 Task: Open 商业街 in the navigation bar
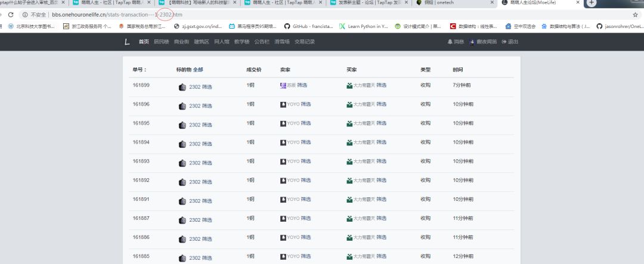181,42
